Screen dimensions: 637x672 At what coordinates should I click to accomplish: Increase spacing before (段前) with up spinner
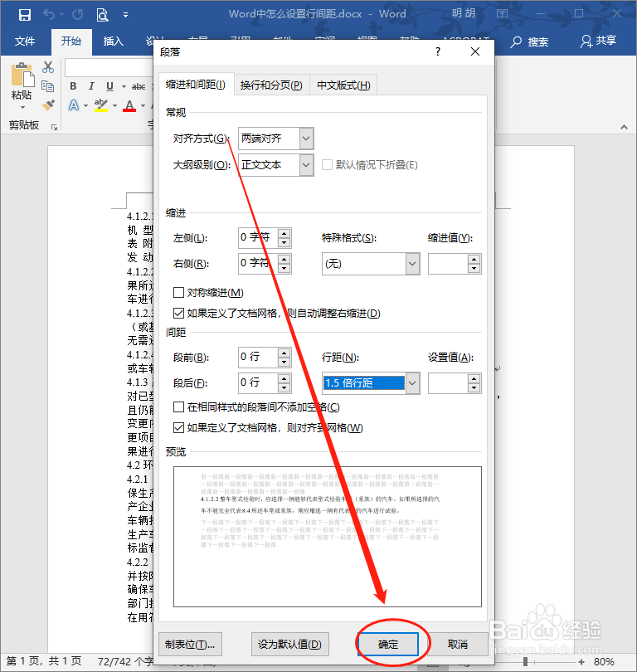pyautogui.click(x=284, y=353)
